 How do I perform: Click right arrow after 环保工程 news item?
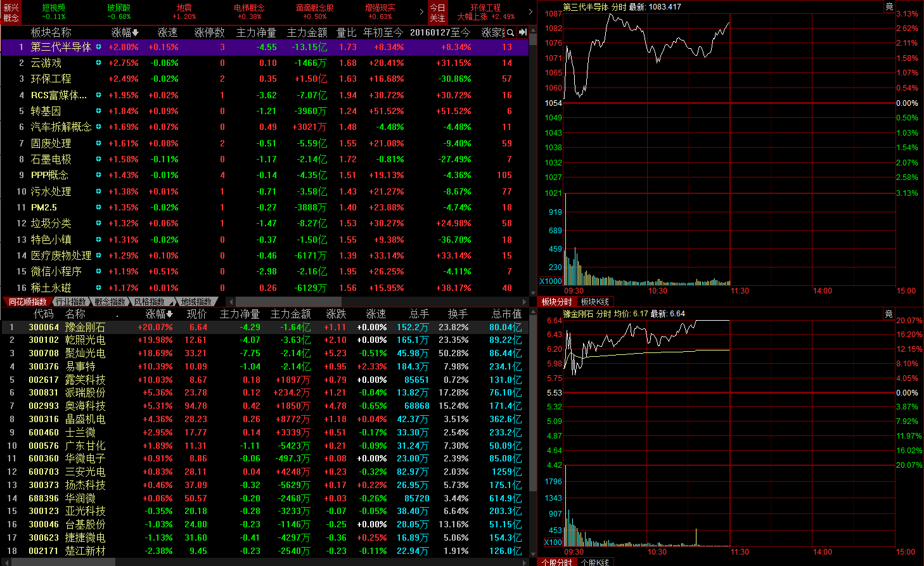tap(530, 11)
